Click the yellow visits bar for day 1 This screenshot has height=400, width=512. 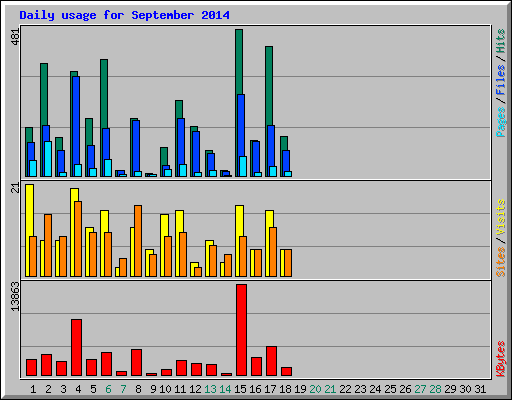pos(29,210)
